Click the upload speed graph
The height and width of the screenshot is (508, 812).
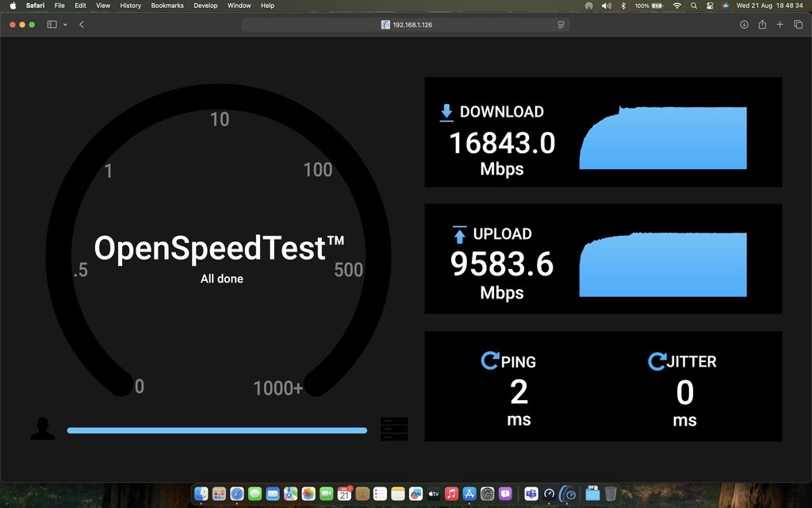click(663, 264)
